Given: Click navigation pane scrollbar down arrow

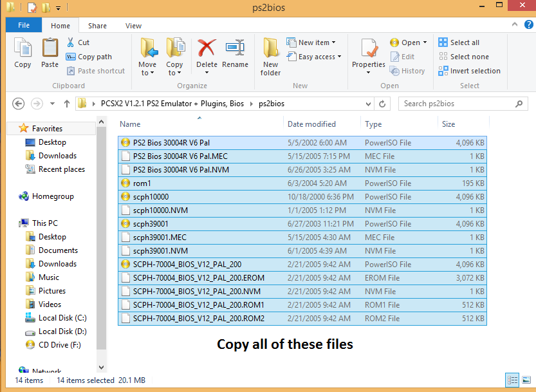Looking at the screenshot, I should coord(101,368).
